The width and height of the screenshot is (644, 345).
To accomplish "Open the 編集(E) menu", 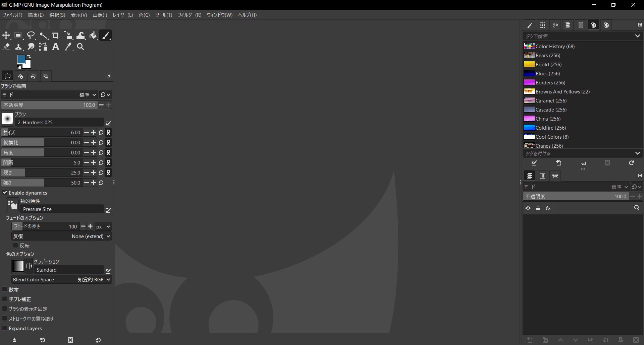I will click(36, 15).
